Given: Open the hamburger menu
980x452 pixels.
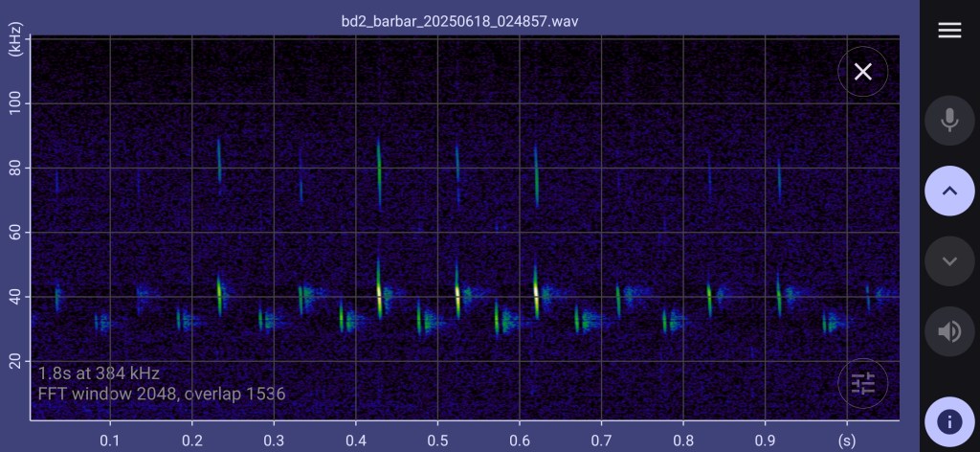Looking at the screenshot, I should click(948, 31).
